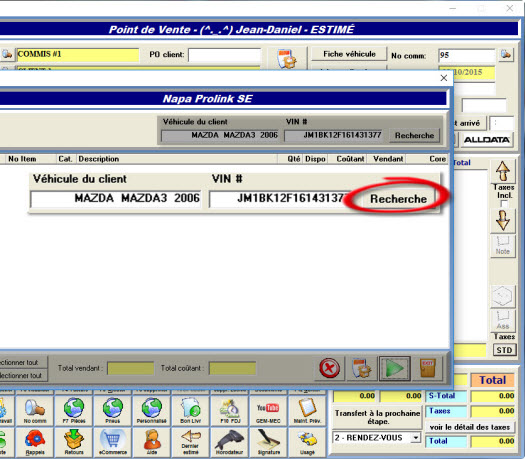Image resolution: width=525 pixels, height=459 pixels.
Task: Open the Usagé cars icon
Action: (x=307, y=442)
